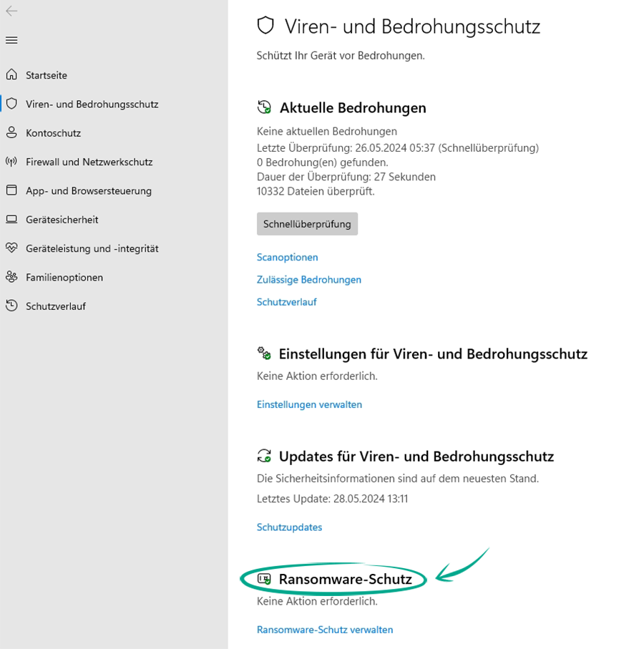Click the Ransomware-Schutz icon
644x649 pixels.
point(264,579)
